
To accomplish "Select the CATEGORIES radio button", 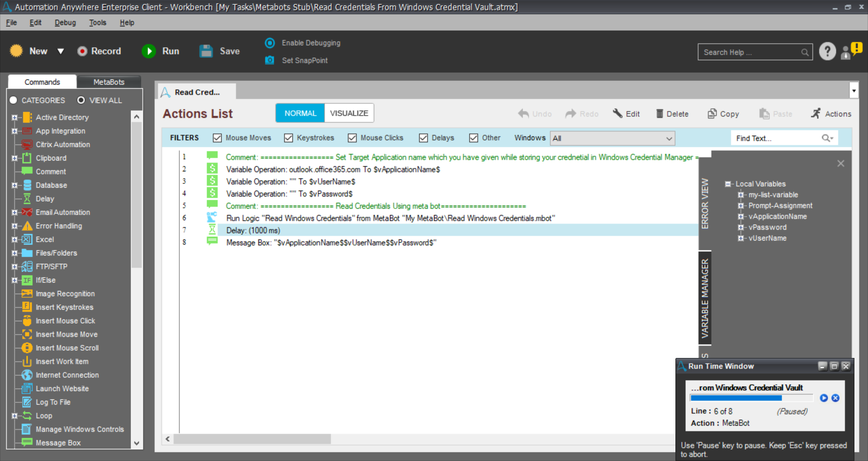I will [x=14, y=100].
